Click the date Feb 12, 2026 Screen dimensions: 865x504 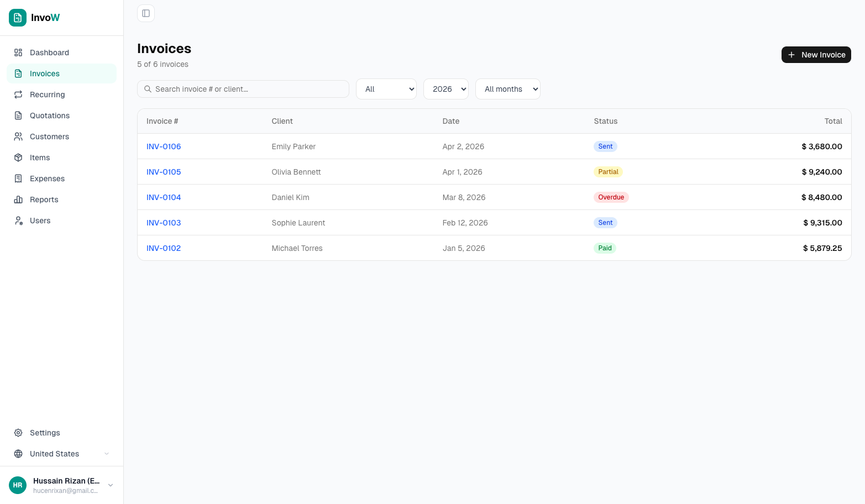[x=465, y=223]
